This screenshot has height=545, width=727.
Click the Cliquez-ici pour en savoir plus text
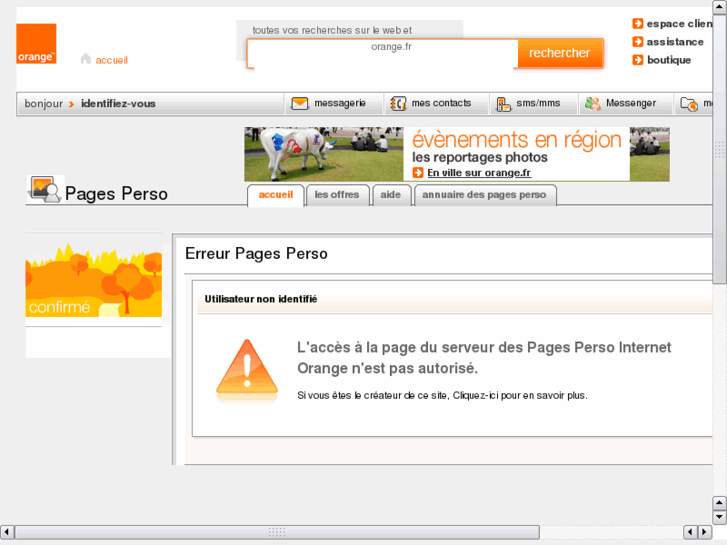(x=520, y=396)
